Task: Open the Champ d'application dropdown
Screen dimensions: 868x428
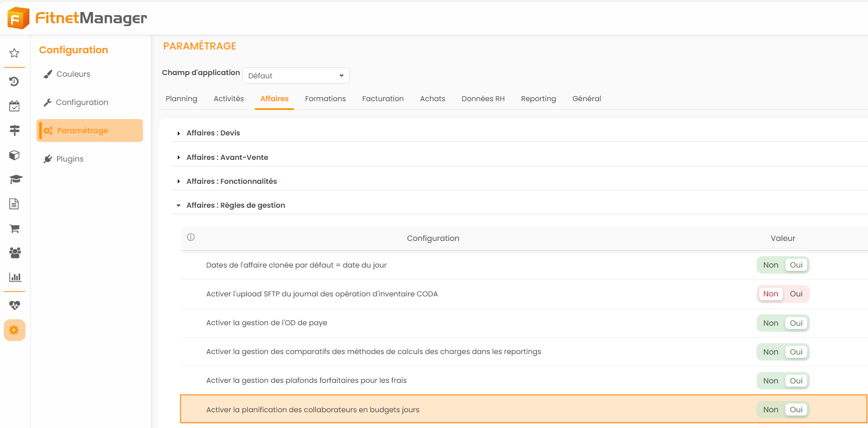Action: pos(296,76)
